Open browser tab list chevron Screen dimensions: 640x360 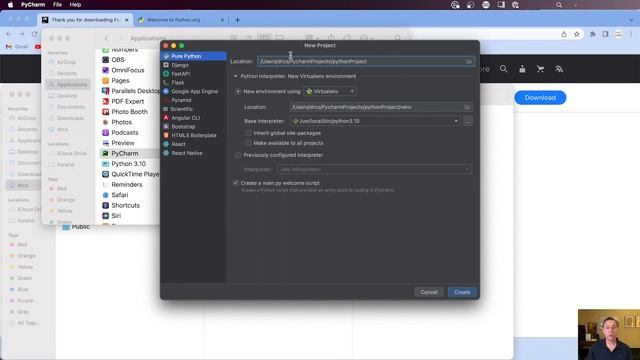pos(631,20)
